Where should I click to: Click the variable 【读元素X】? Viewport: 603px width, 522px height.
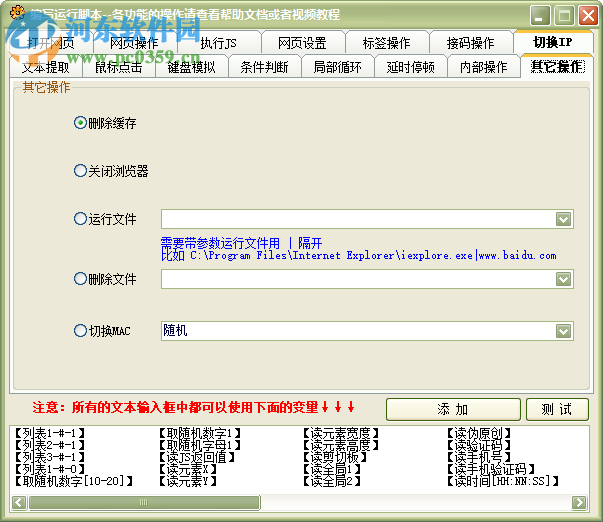click(188, 469)
